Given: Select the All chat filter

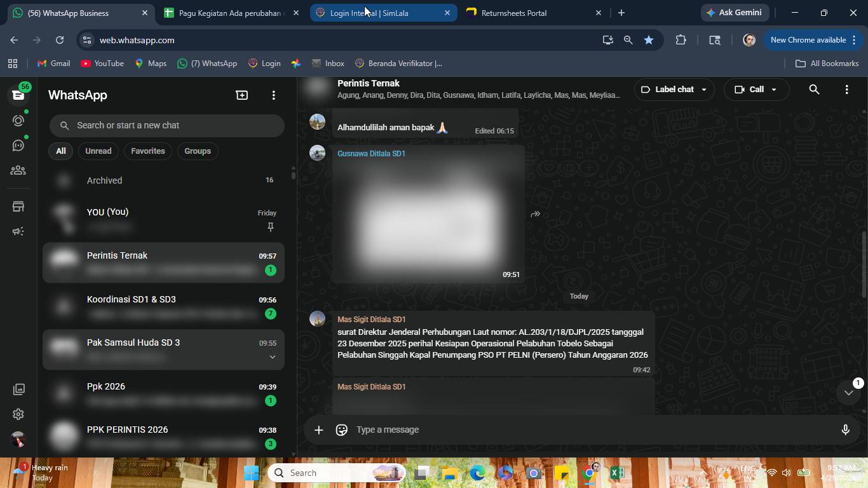Looking at the screenshot, I should [x=60, y=151].
